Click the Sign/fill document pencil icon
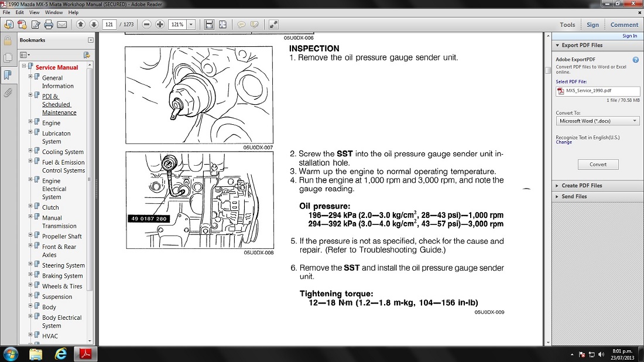Image resolution: width=644 pixels, height=362 pixels. click(36, 25)
